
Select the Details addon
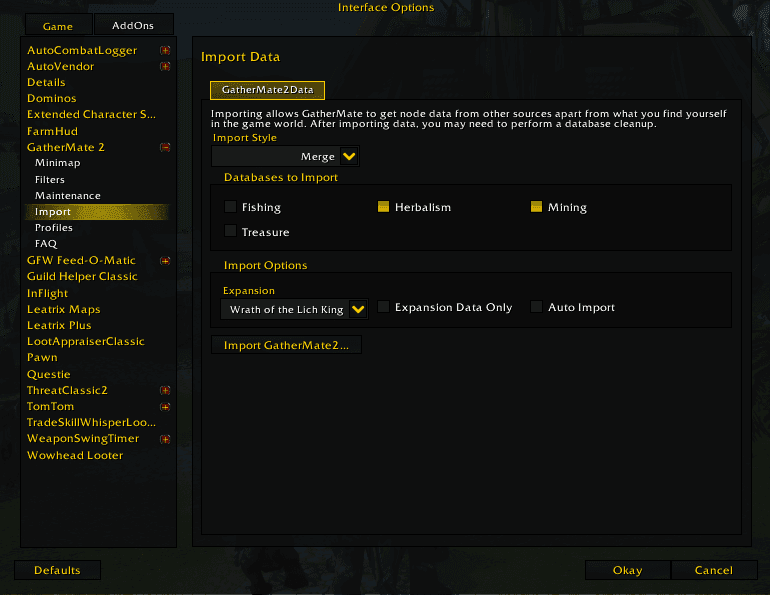tap(46, 82)
